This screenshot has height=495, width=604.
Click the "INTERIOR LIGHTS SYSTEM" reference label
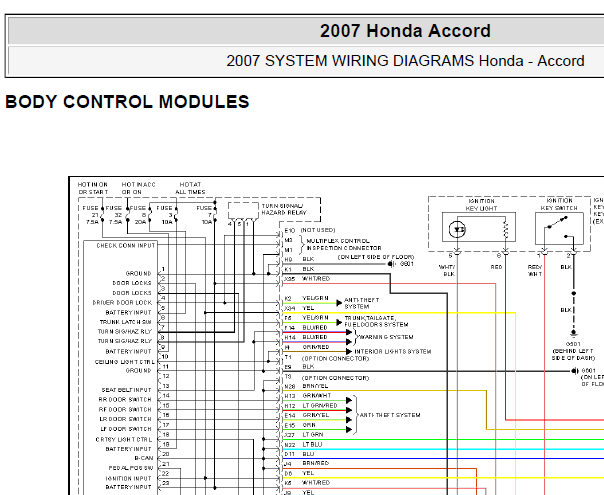tap(393, 352)
